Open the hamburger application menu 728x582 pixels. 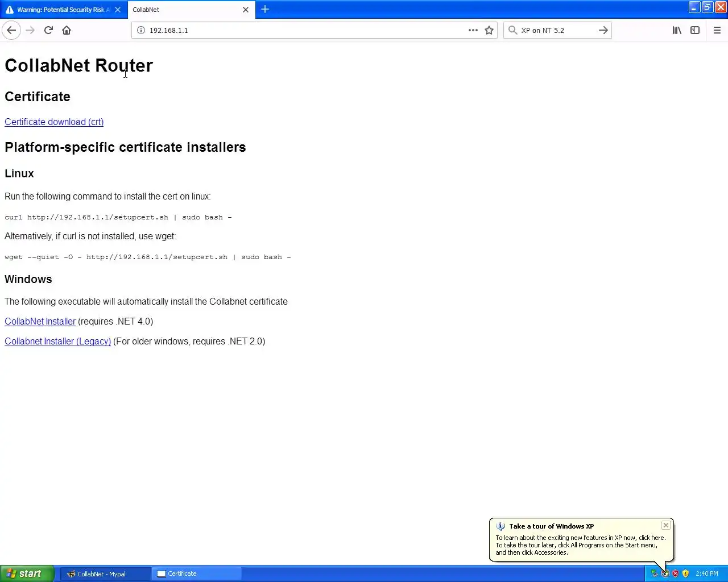point(717,30)
